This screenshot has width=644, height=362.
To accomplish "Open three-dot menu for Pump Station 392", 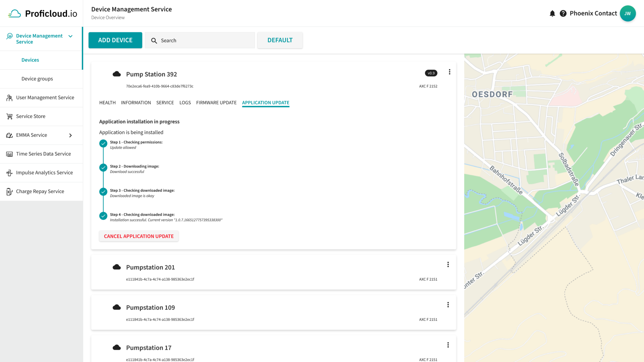I will click(x=449, y=72).
